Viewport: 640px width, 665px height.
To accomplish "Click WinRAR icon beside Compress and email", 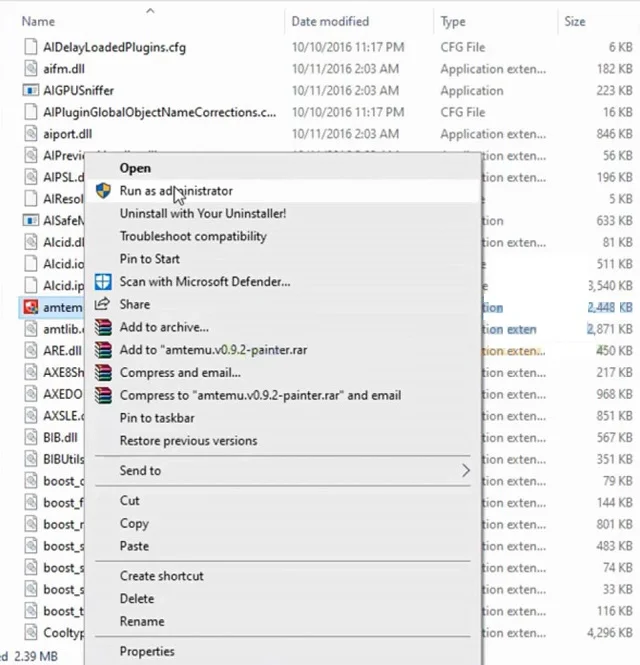I will [101, 373].
